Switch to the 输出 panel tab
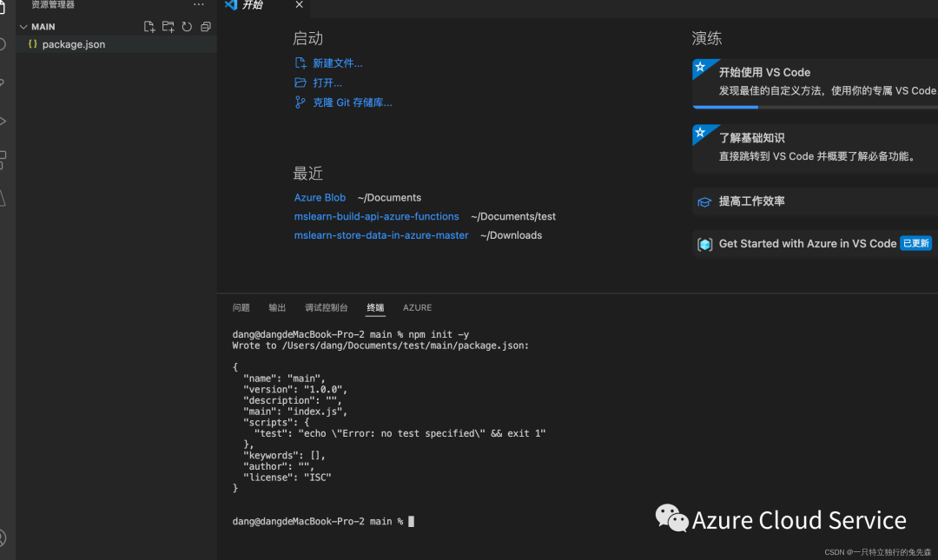 click(277, 307)
